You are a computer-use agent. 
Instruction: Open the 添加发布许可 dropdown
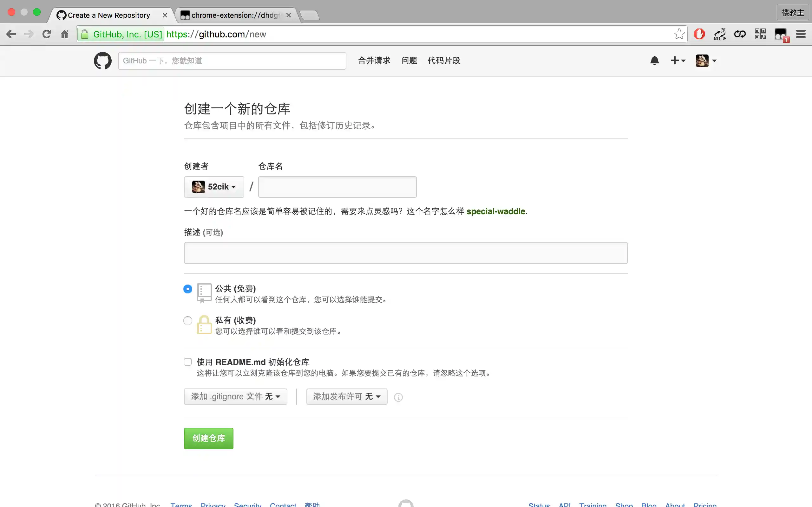(347, 396)
